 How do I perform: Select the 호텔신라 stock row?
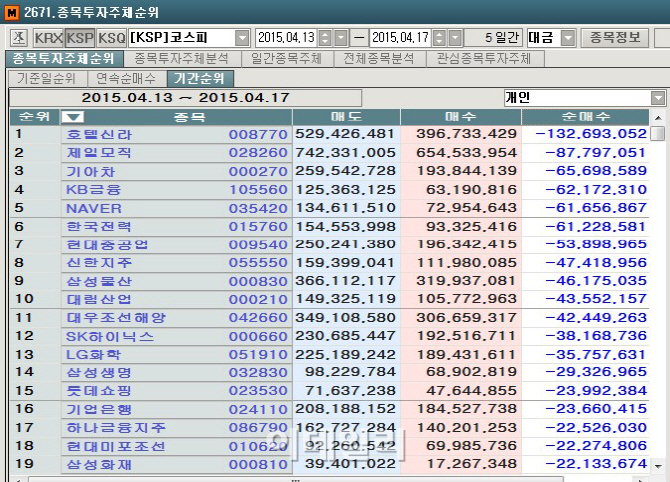329,134
